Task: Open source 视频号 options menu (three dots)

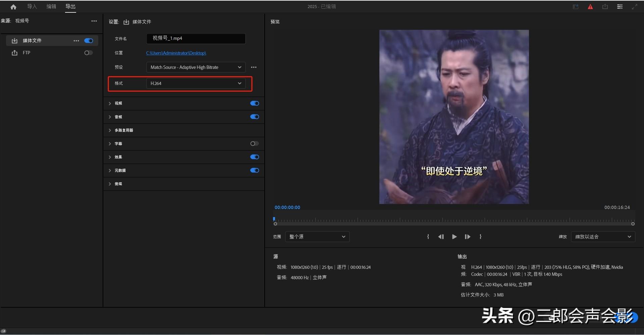Action: point(94,21)
